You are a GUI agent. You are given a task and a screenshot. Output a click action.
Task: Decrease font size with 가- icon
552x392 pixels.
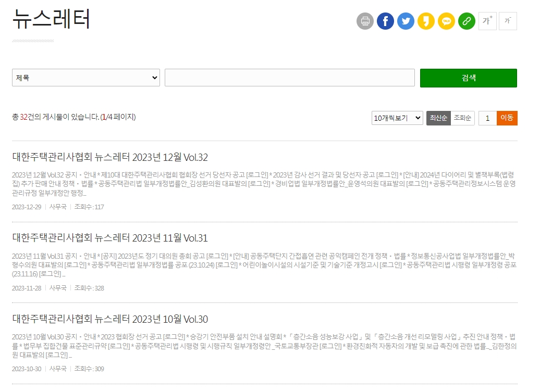(507, 21)
